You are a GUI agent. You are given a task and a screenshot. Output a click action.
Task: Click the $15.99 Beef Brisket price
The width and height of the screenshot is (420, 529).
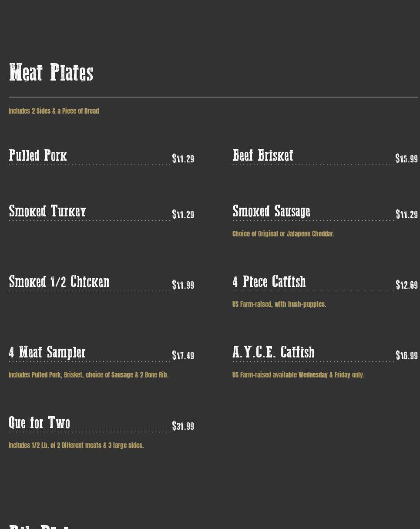407,159
